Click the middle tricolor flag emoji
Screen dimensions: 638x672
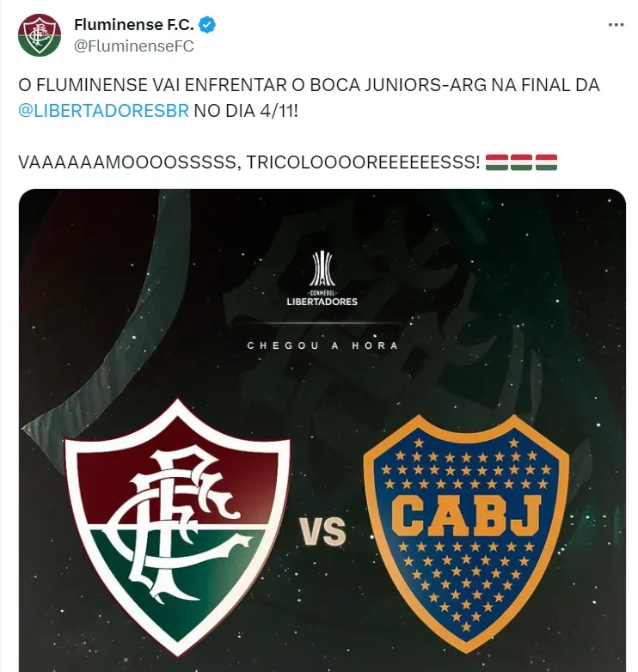click(x=521, y=163)
